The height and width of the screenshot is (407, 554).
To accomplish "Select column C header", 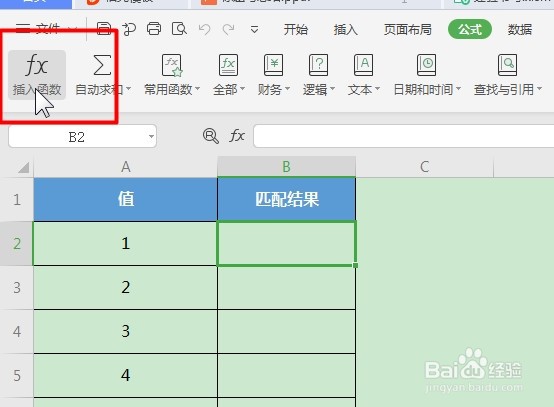I will click(x=425, y=167).
